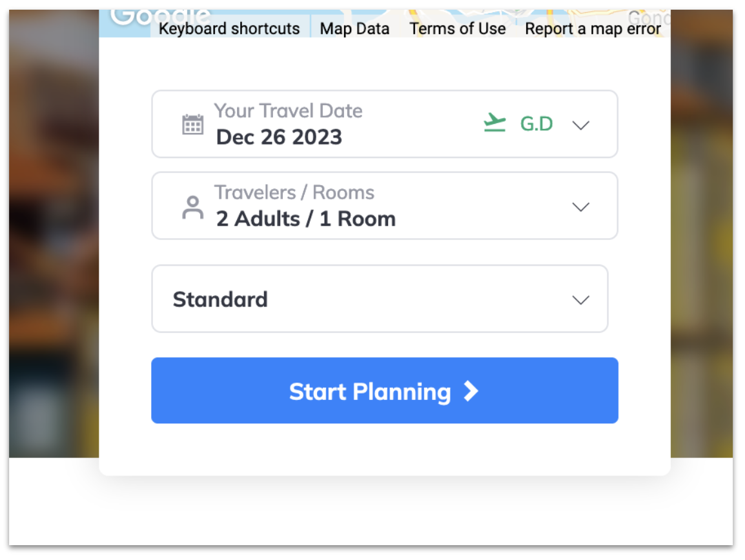Click the Standard option text
Viewport: 745px width, 560px height.
click(220, 300)
